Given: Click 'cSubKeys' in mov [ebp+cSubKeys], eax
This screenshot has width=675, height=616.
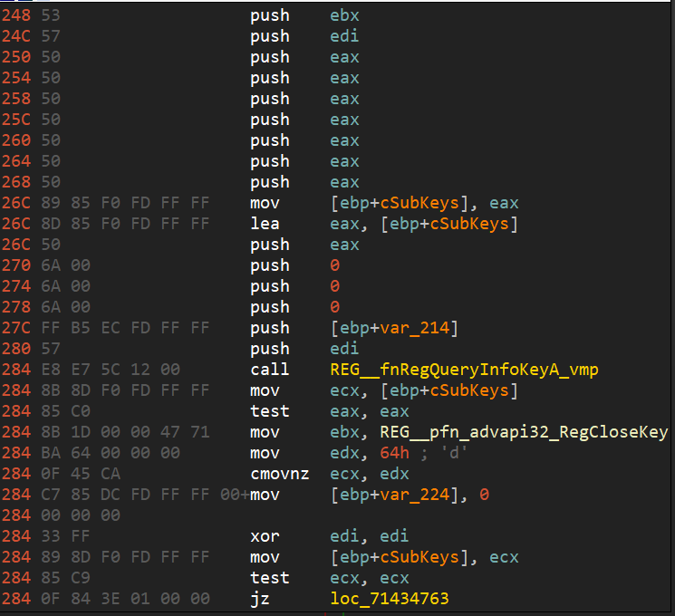Looking at the screenshot, I should (419, 203).
